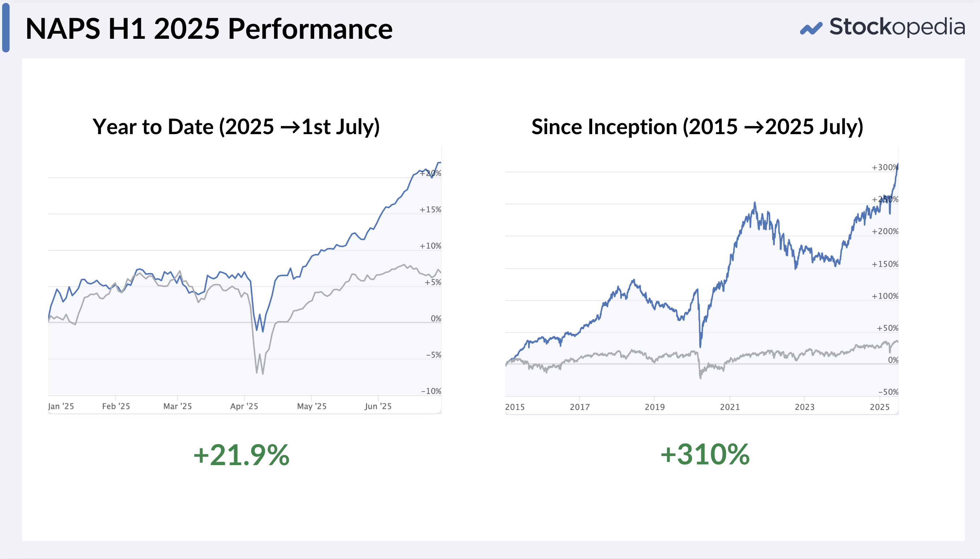The width and height of the screenshot is (980, 559).
Task: Click the 2015 label on inception chart
Action: (515, 407)
